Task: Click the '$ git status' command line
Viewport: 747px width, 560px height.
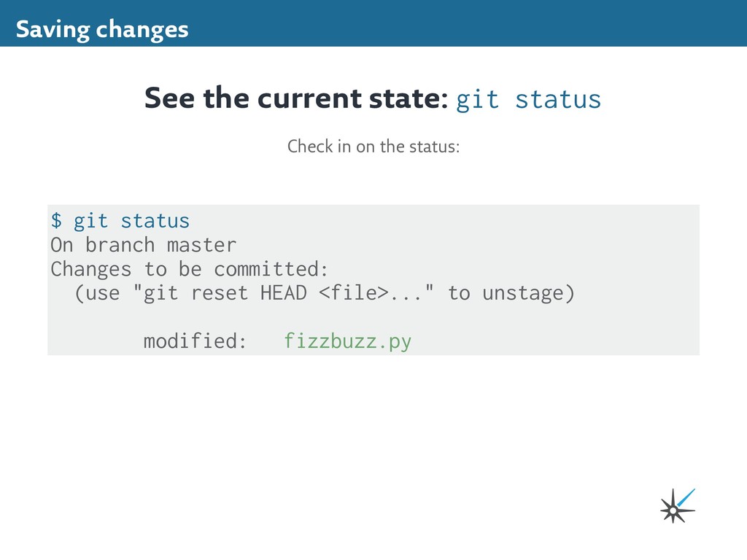Action: point(120,221)
